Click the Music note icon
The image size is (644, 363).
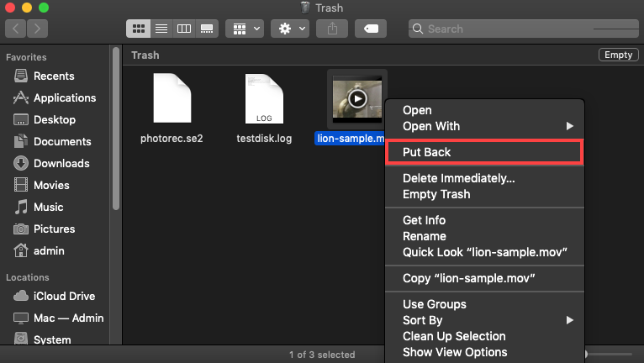coord(20,207)
